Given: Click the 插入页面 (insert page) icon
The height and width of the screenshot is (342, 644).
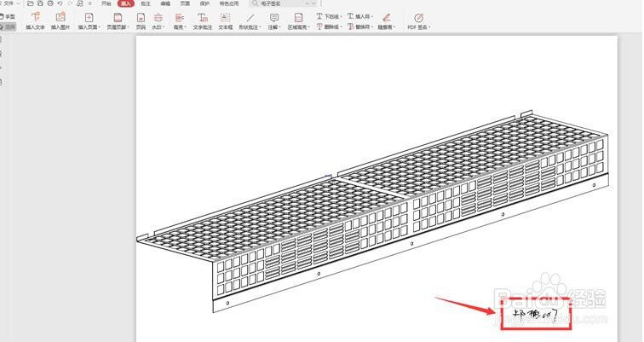Looking at the screenshot, I should pos(89,17).
